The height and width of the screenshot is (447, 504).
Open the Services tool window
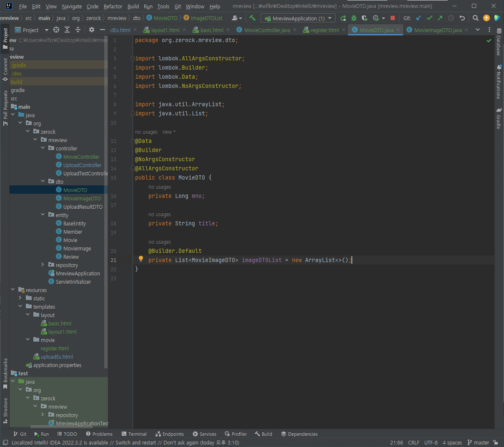(204, 434)
